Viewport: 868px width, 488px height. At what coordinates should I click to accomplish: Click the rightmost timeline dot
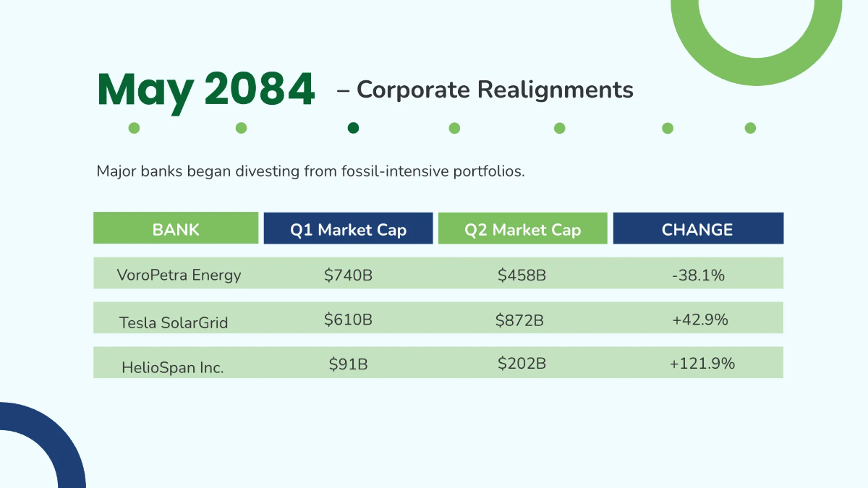[x=750, y=128]
